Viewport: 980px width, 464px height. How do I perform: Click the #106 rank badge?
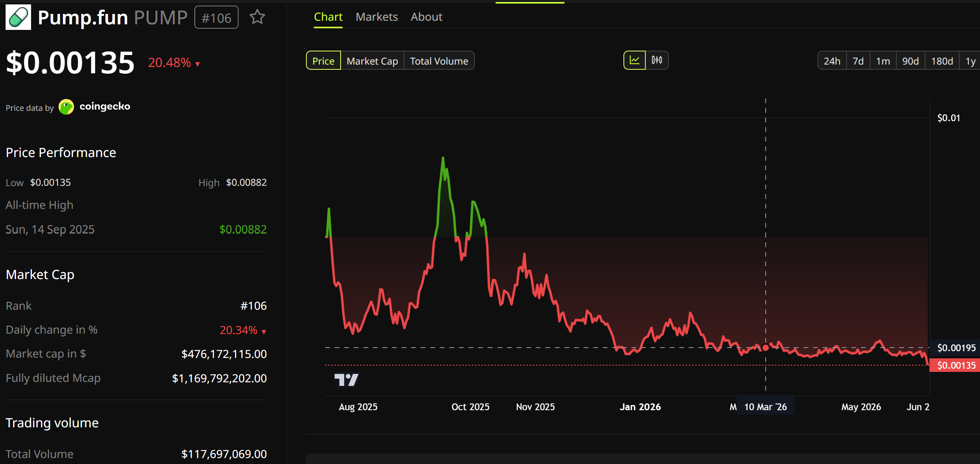(x=216, y=18)
